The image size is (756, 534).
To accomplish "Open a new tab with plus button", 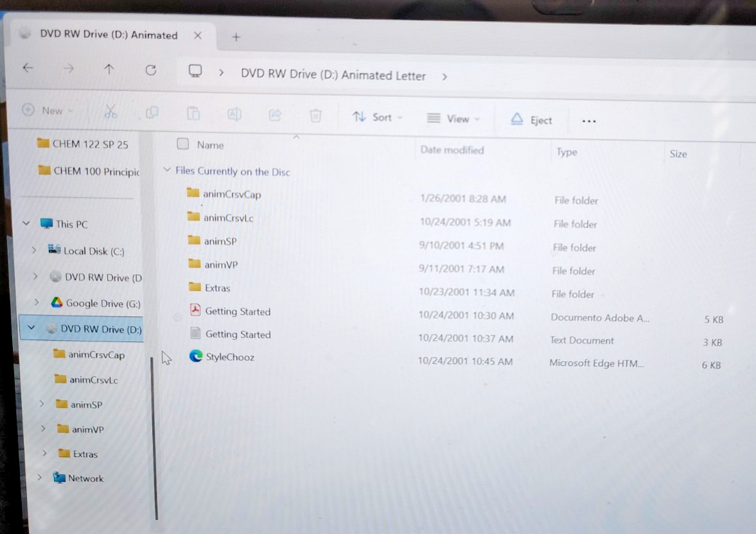I will (x=236, y=37).
